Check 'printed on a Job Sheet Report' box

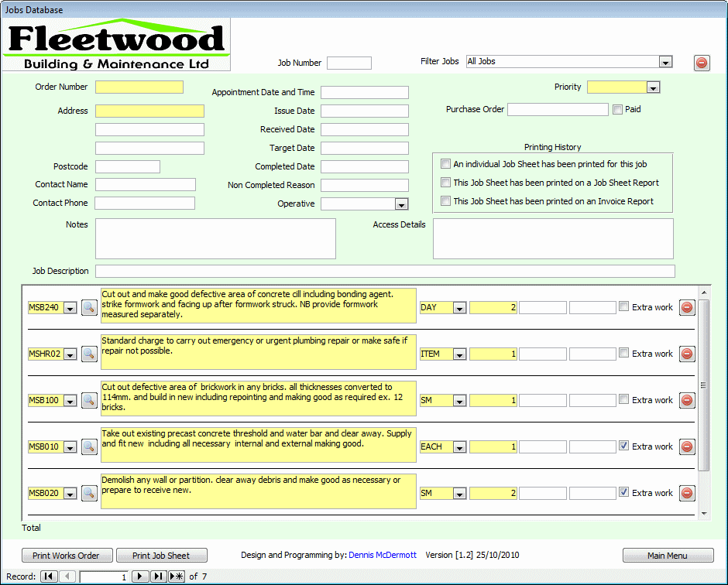tap(445, 183)
